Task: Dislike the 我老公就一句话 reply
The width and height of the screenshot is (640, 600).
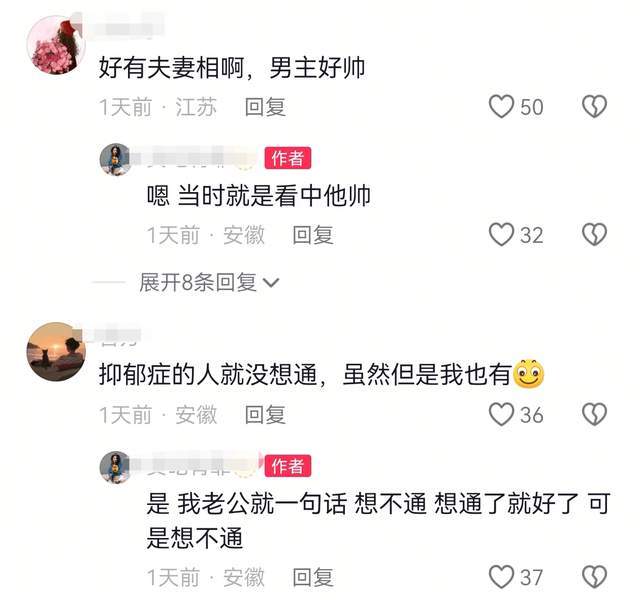Action: click(x=594, y=577)
